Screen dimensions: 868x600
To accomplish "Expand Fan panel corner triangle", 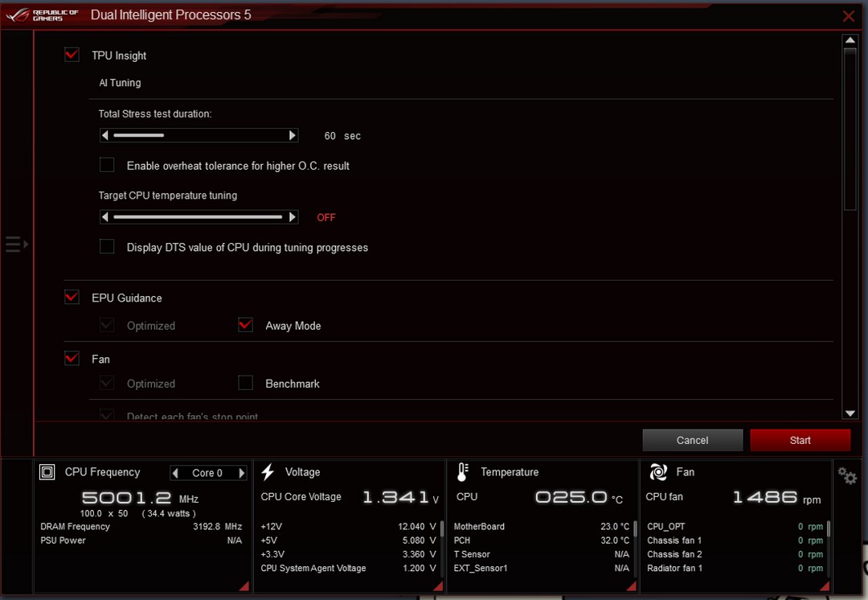I will pos(825,586).
